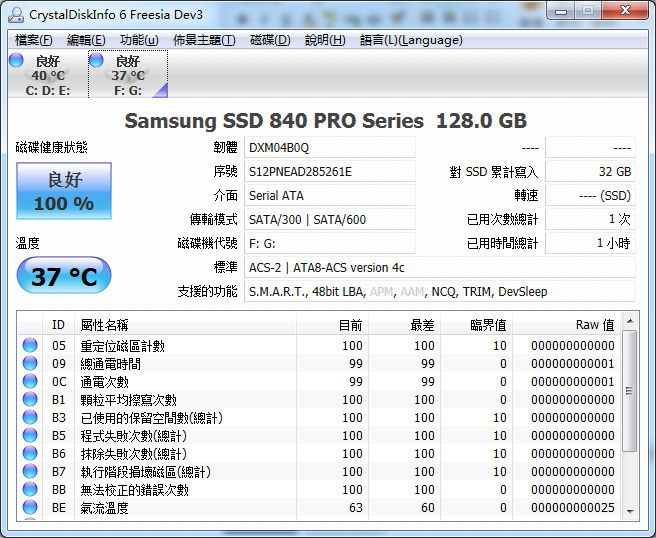Select the 重定位磁區計數 attribute row
Viewport: 656px width, 538px height.
coord(319,346)
